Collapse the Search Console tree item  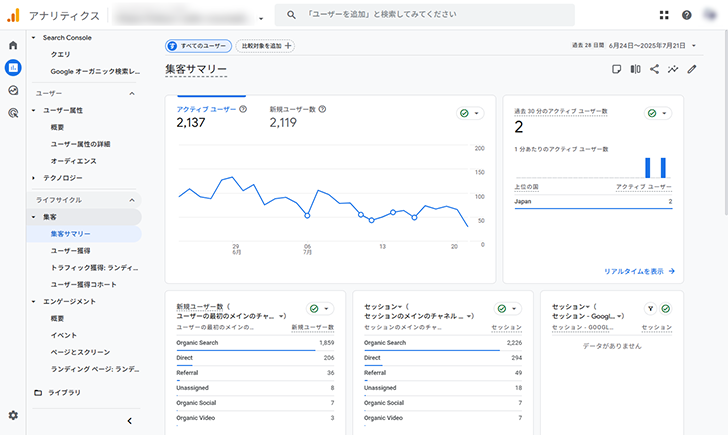coord(33,38)
